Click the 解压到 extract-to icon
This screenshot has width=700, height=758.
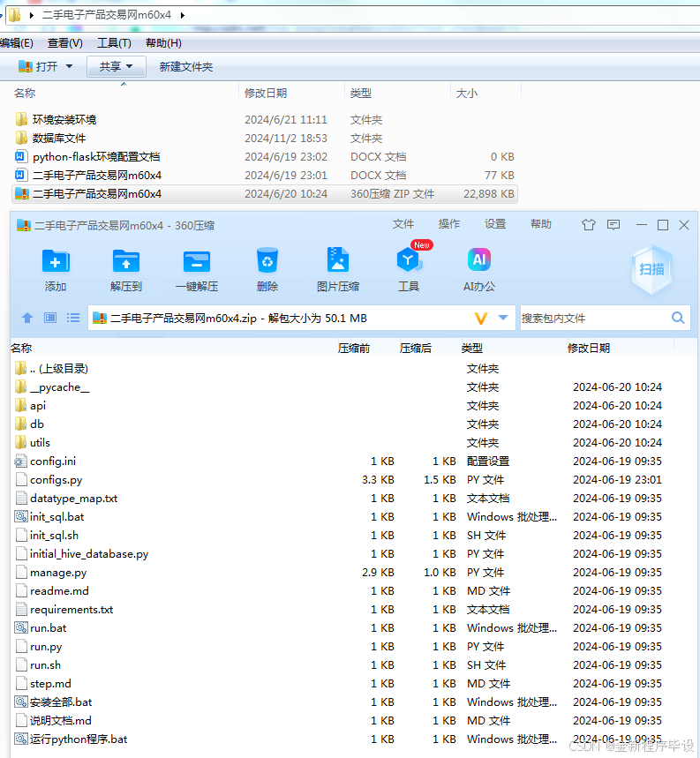(x=126, y=261)
